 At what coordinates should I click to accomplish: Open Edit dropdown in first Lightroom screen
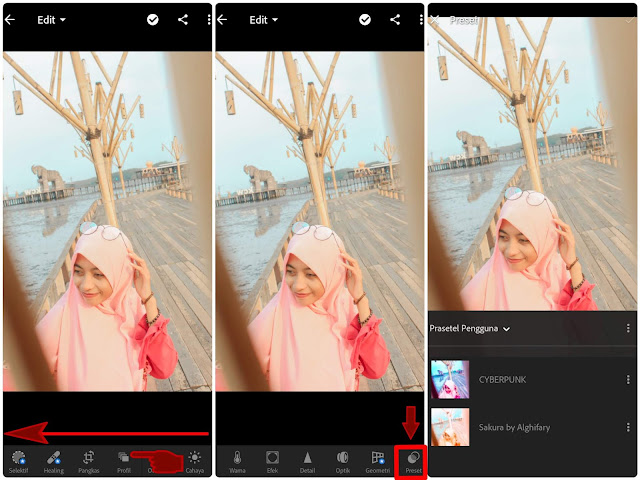point(51,20)
